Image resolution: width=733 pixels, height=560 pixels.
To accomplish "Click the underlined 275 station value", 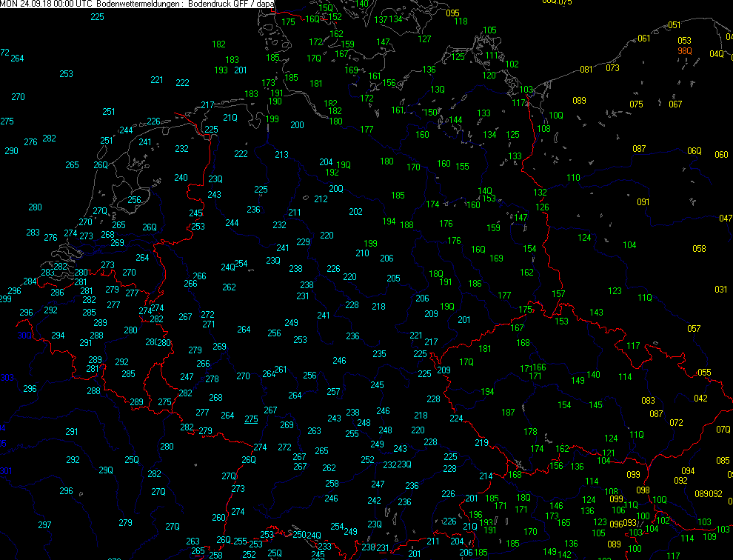I will 251,419.
